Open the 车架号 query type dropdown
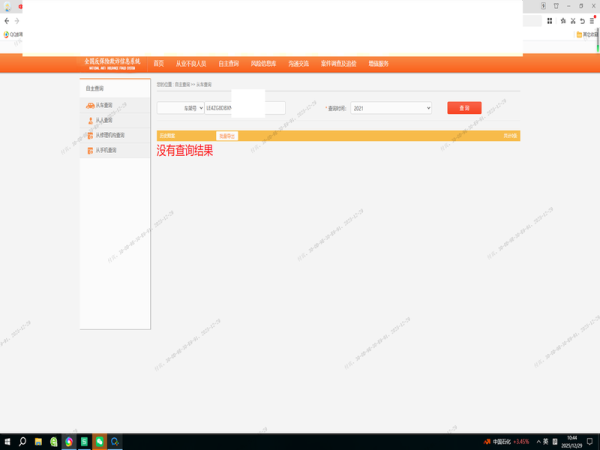 [x=180, y=107]
